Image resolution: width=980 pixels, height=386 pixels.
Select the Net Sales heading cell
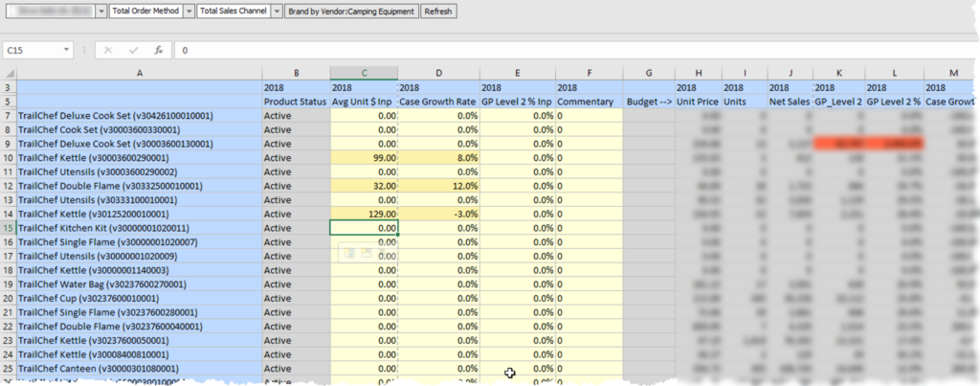coord(791,102)
